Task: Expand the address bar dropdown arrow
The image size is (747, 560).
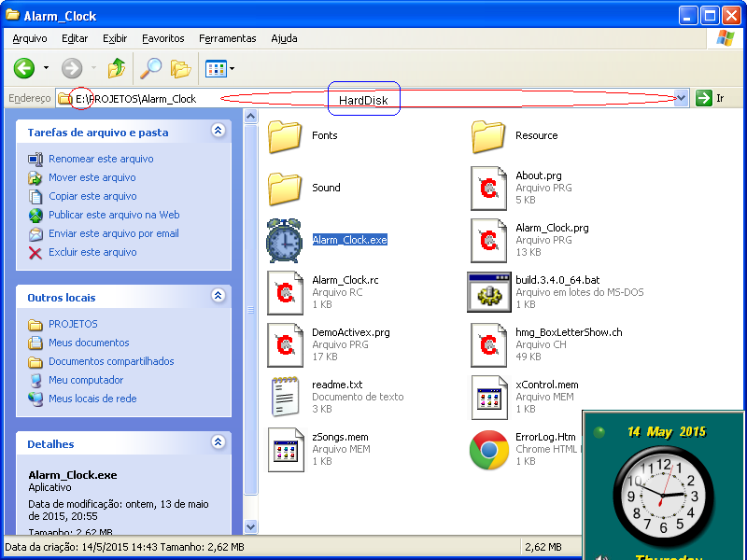Action: pos(681,98)
